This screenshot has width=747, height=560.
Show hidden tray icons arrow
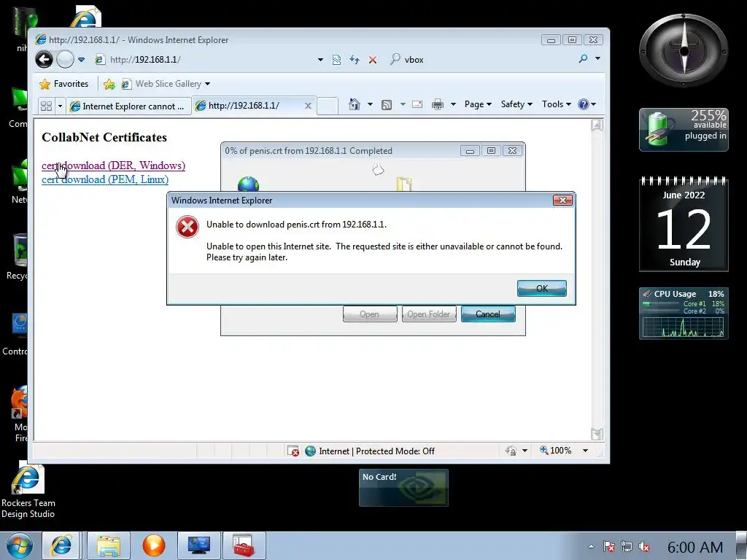click(x=591, y=547)
